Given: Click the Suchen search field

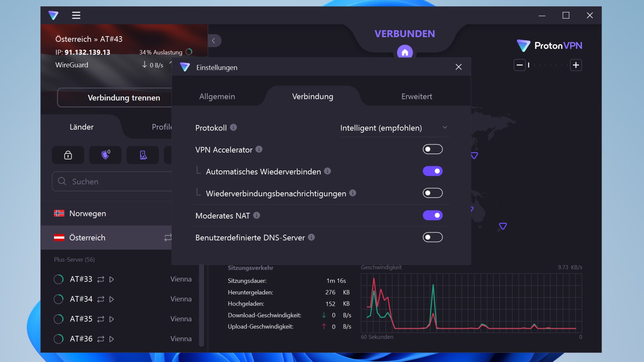Looking at the screenshot, I should [112, 181].
